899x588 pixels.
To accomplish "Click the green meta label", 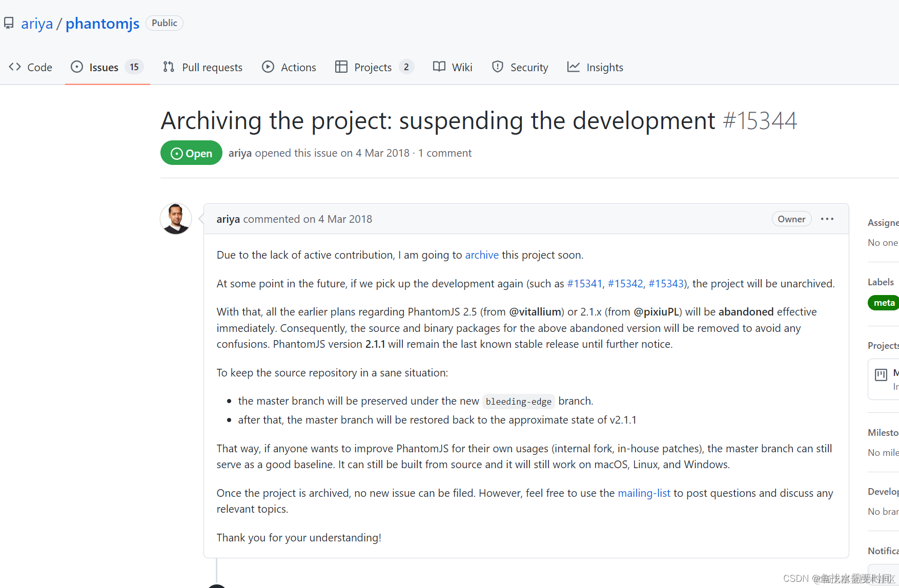I will pos(884,303).
